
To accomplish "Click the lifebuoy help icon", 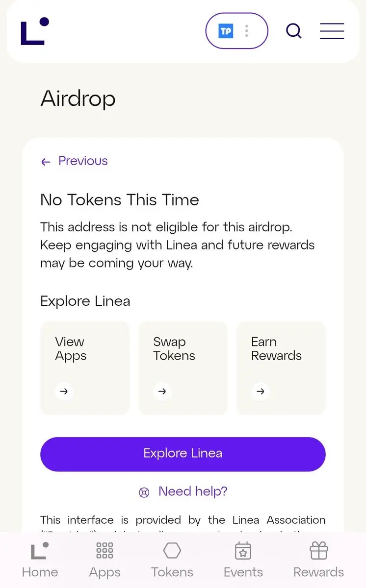I will pyautogui.click(x=144, y=493).
